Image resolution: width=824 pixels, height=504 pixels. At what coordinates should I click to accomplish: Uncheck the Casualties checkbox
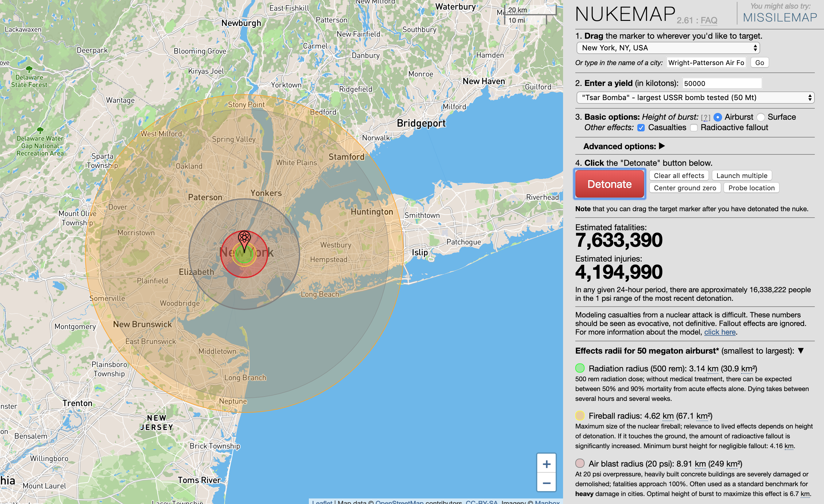click(x=641, y=128)
